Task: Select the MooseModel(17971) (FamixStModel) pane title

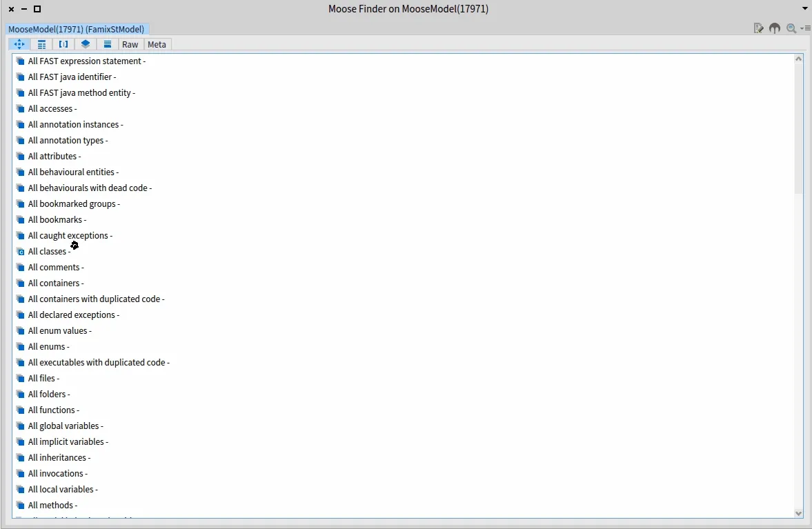Action: pyautogui.click(x=76, y=29)
